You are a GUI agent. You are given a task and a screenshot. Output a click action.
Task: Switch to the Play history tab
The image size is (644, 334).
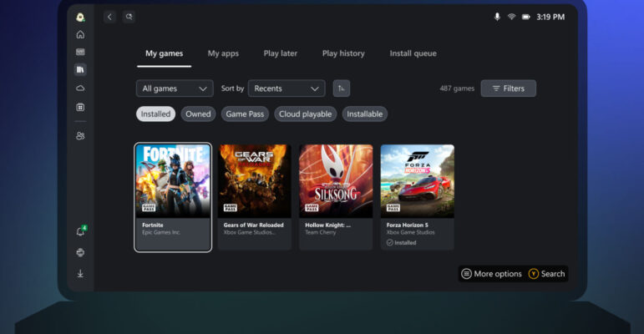pyautogui.click(x=343, y=53)
